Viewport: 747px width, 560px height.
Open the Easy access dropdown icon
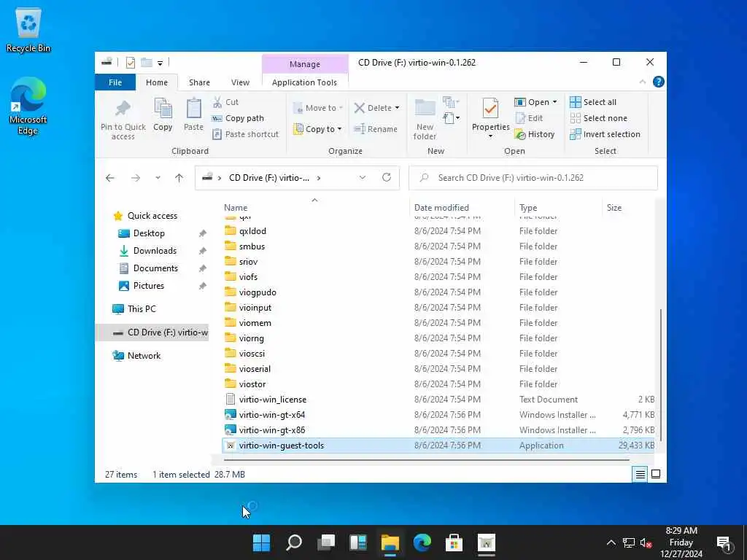451,117
